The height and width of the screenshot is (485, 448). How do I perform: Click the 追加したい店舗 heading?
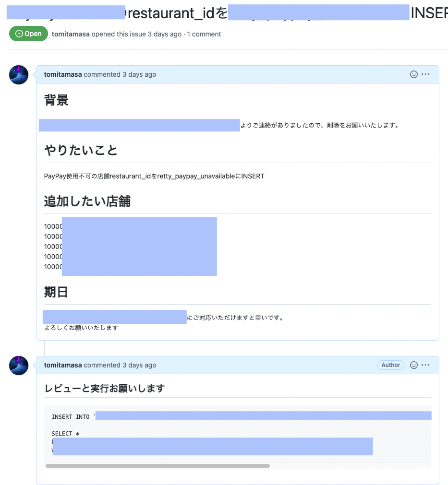pyautogui.click(x=87, y=201)
